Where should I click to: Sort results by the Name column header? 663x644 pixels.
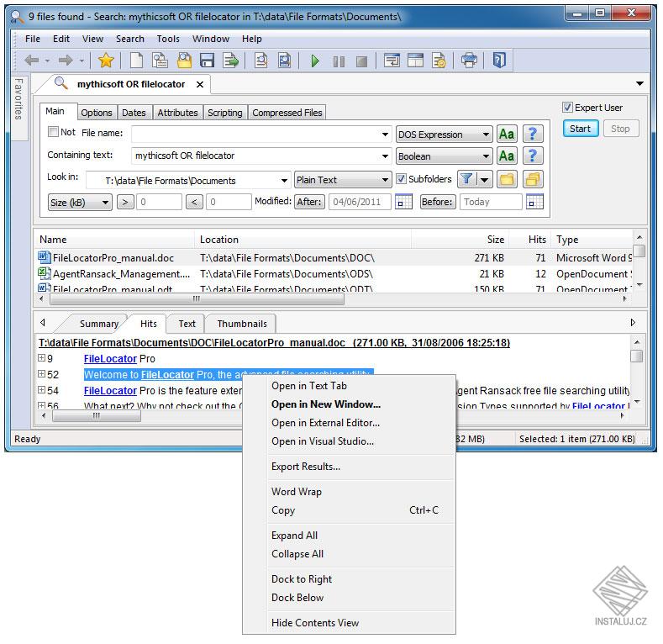[x=114, y=240]
